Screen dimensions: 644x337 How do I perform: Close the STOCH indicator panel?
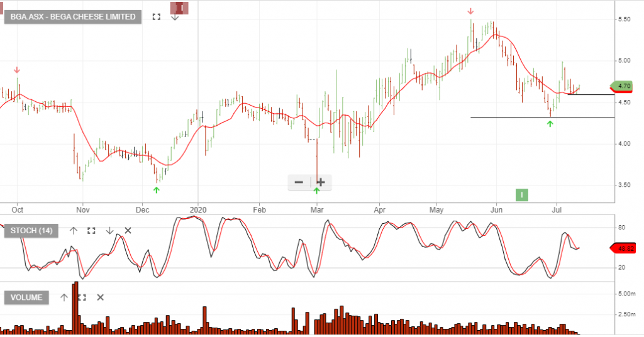click(128, 231)
